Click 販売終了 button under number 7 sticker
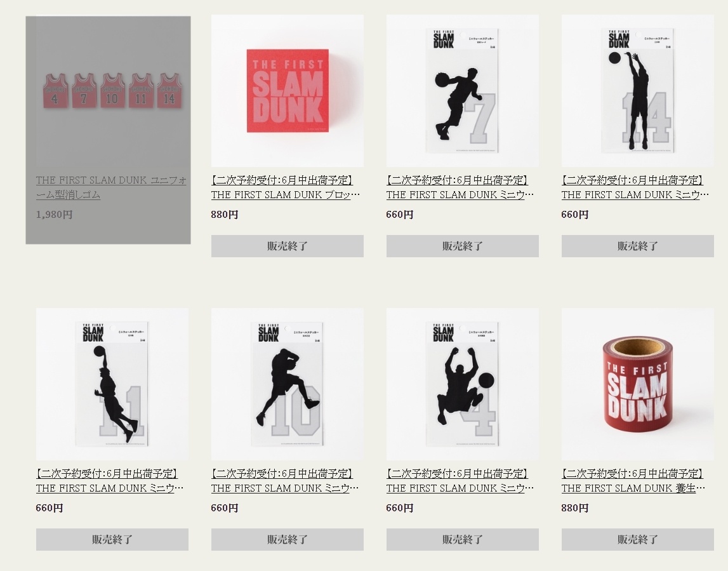This screenshot has height=571, width=728. [463, 246]
